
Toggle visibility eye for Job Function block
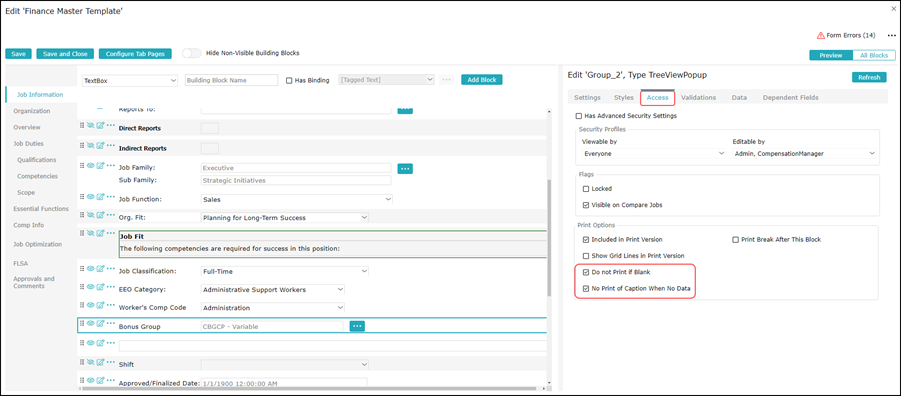90,197
